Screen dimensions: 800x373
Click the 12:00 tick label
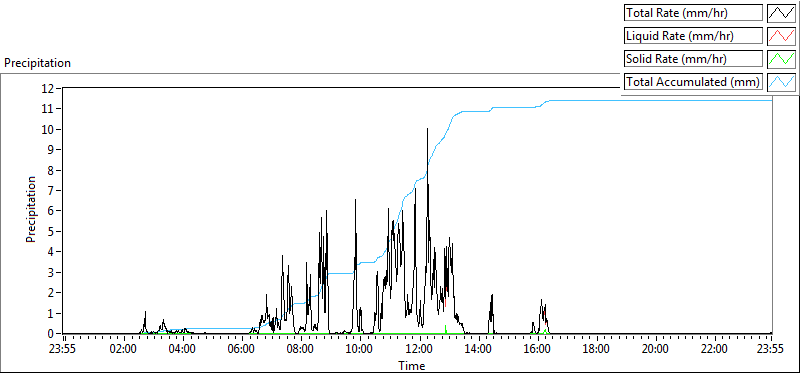point(419,349)
